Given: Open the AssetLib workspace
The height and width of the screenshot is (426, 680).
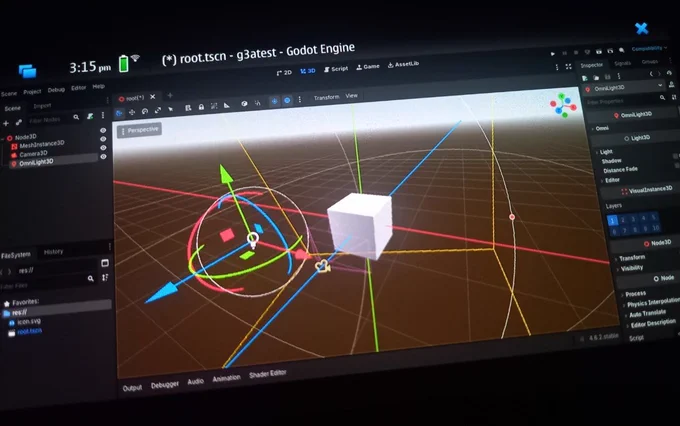Looking at the screenshot, I should [x=403, y=64].
